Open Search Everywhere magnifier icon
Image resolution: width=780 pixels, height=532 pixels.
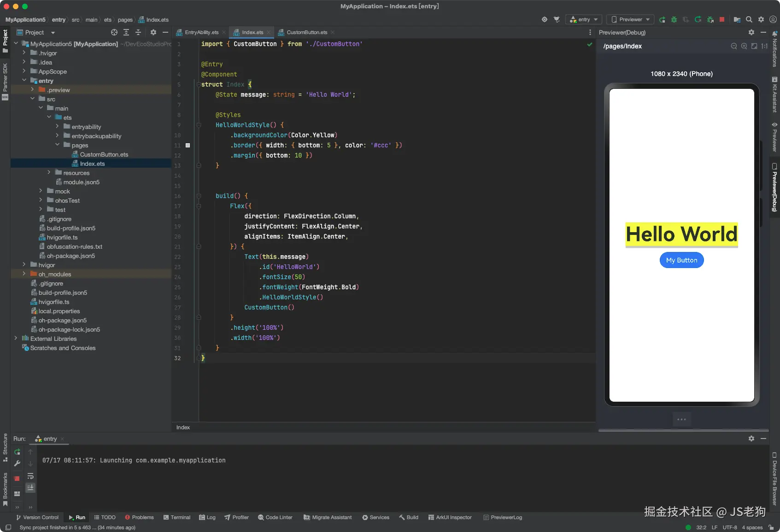[749, 19]
